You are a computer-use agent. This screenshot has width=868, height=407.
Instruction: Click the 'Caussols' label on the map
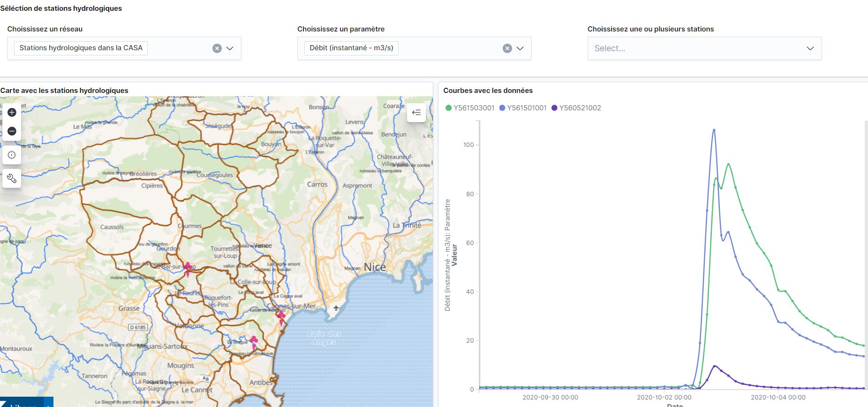click(112, 227)
